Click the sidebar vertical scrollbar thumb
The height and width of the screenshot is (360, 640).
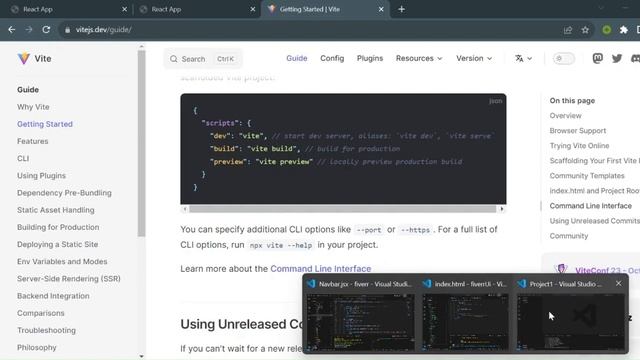point(141,143)
